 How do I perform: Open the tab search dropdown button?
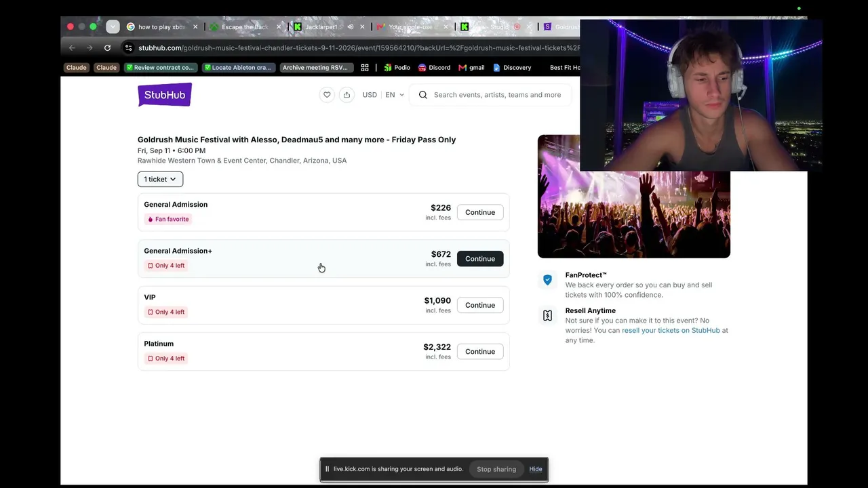(x=113, y=27)
